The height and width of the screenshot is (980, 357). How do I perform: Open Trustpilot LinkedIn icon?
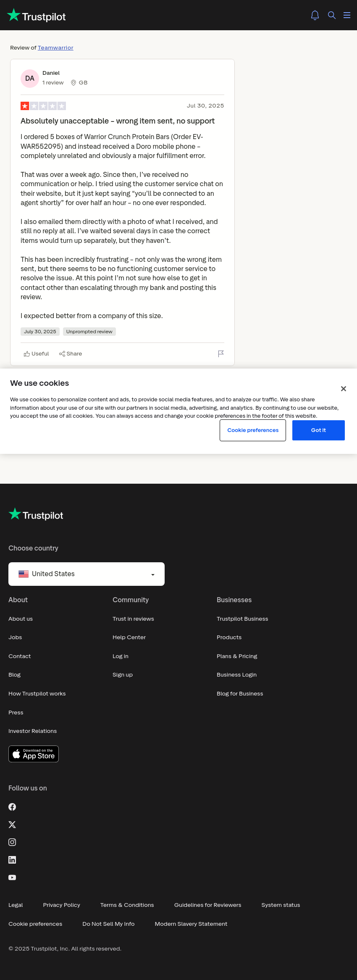point(12,860)
